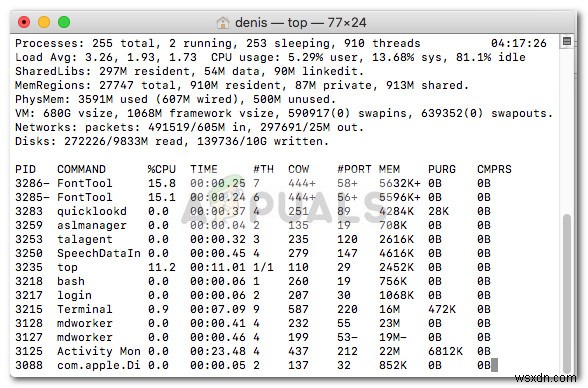Click the COMMAND column header
This screenshot has width=588, height=388.
(81, 169)
